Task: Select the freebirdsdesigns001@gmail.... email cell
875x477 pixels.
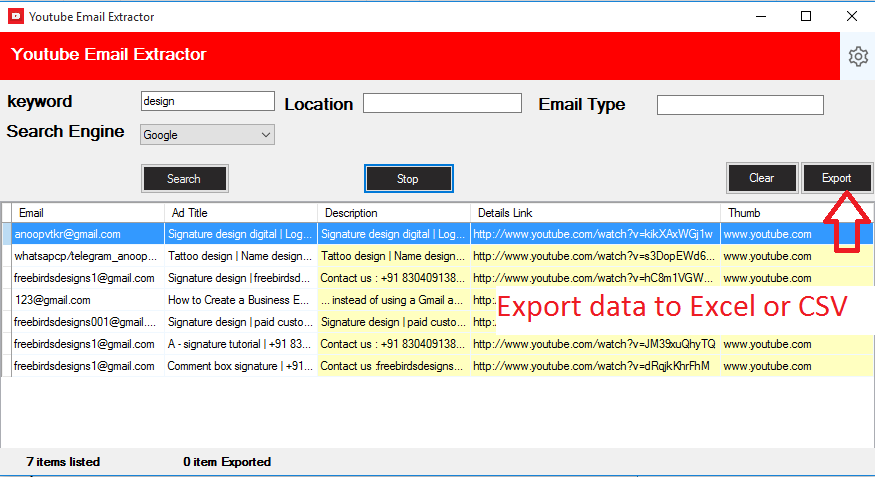Action: click(x=88, y=322)
